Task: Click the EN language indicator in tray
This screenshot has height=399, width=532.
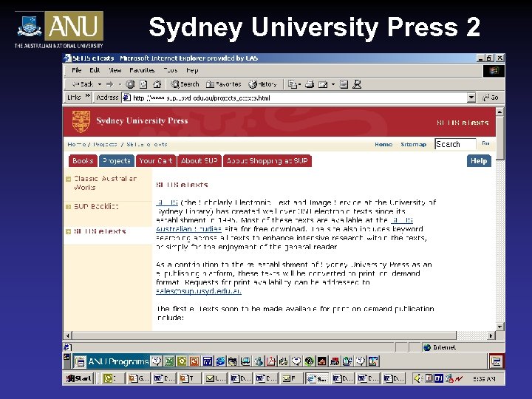Action: 438,378
